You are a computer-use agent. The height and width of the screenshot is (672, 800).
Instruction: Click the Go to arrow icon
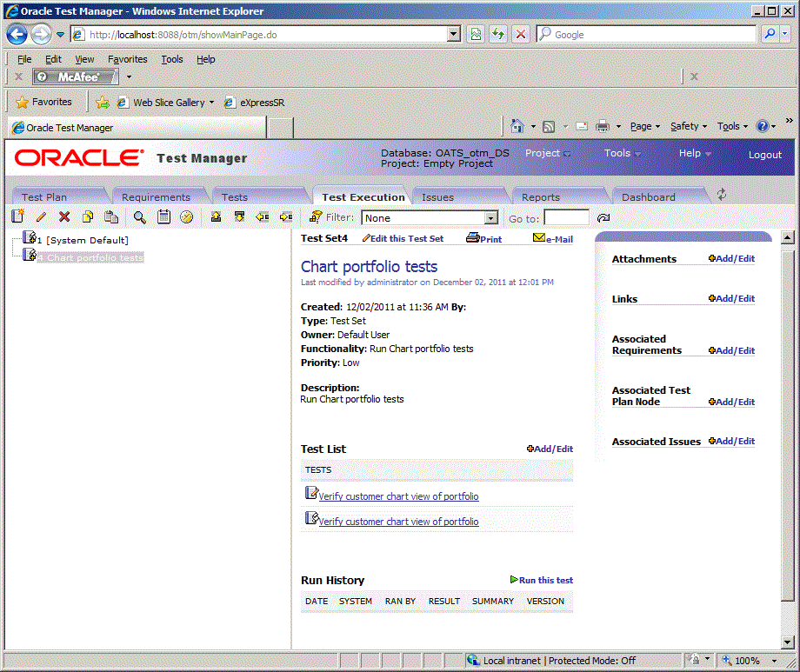(x=603, y=218)
